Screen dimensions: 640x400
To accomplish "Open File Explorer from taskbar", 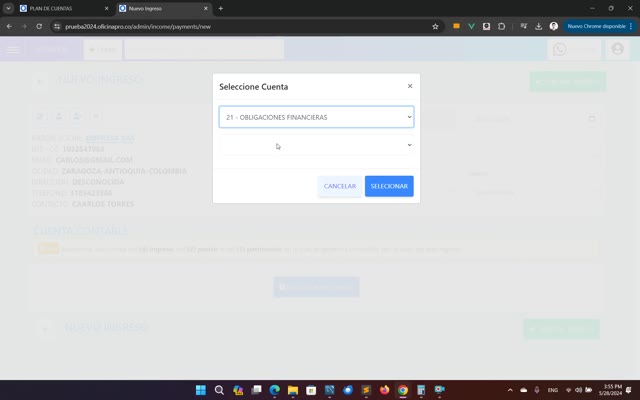I will (x=293, y=390).
